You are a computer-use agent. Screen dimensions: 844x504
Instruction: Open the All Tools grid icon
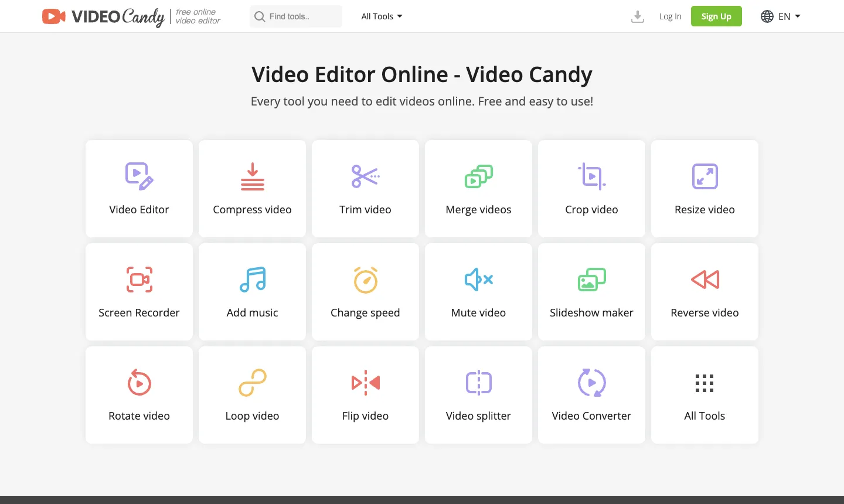click(x=705, y=383)
